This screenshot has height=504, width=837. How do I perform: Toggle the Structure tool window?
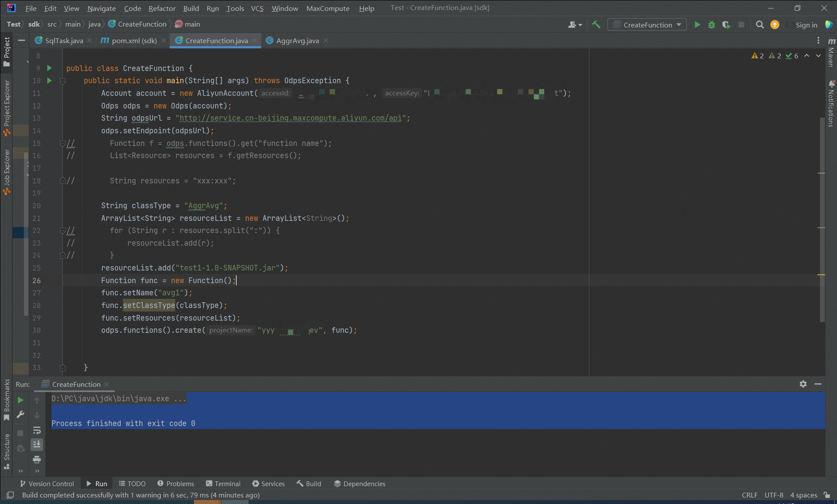pos(7,452)
